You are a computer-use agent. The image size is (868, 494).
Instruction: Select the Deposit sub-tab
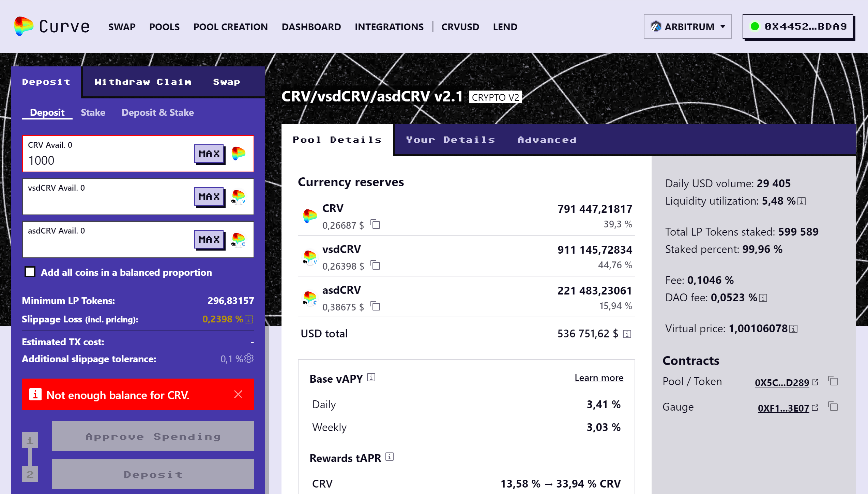(47, 112)
